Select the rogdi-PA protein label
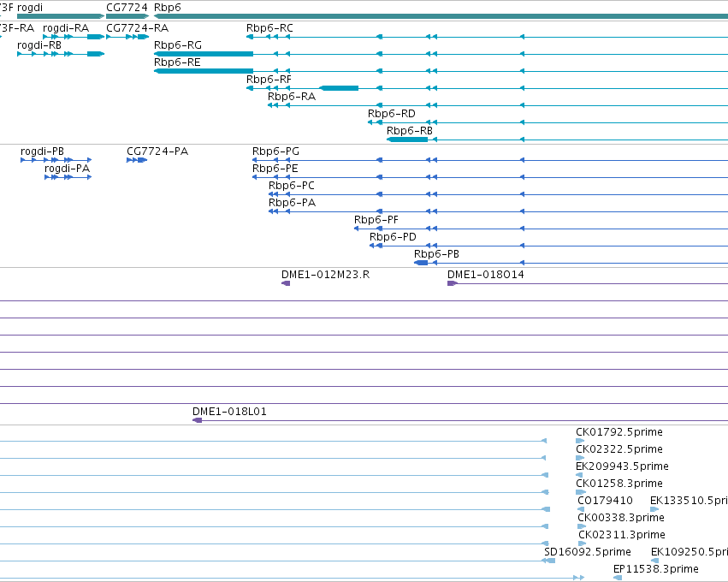Viewport: 728px width, 582px height. pos(67,169)
